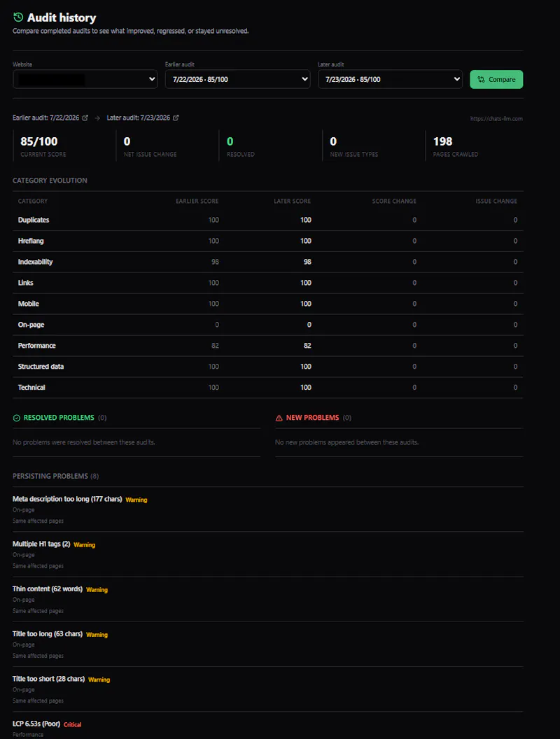Click the Duplicates category row label
This screenshot has width=560, height=739.
coord(34,220)
